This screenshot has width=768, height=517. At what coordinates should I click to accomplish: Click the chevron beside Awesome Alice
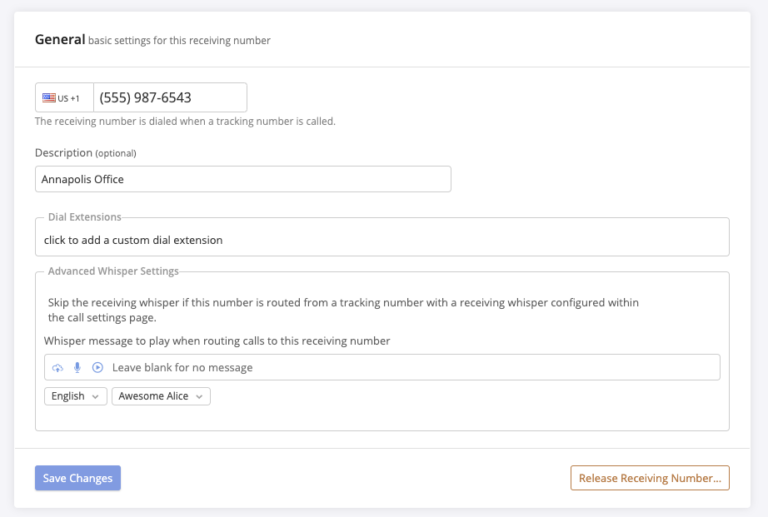(x=200, y=397)
